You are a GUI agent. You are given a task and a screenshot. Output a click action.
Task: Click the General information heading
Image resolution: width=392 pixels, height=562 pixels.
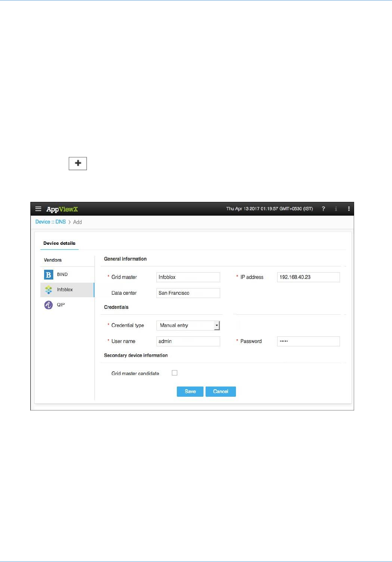coord(125,259)
